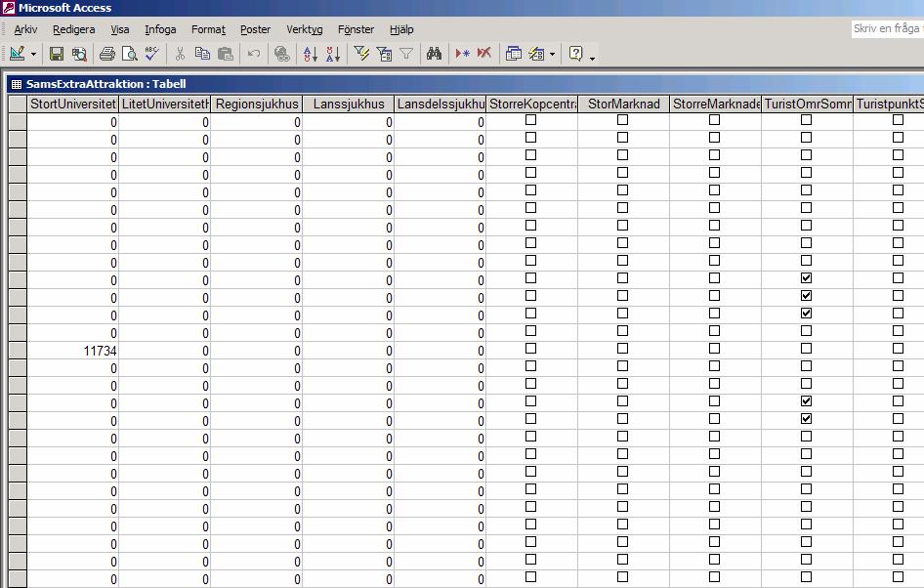Delete the current record
Viewport: 924px width, 588px height.
pos(484,54)
